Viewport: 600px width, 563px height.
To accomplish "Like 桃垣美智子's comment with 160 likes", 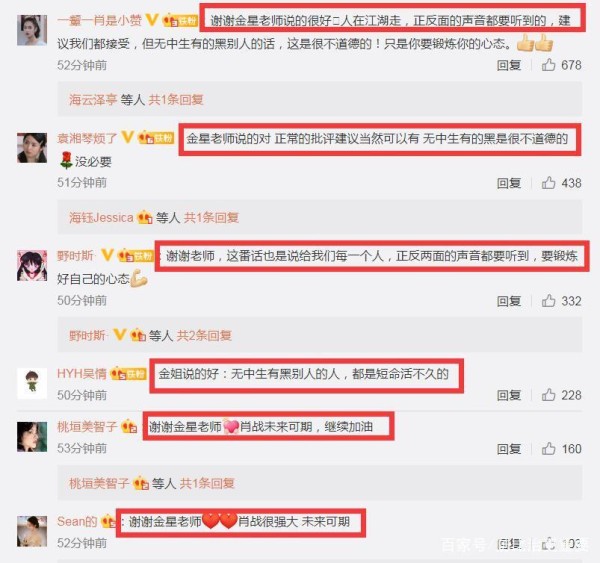I will [548, 449].
